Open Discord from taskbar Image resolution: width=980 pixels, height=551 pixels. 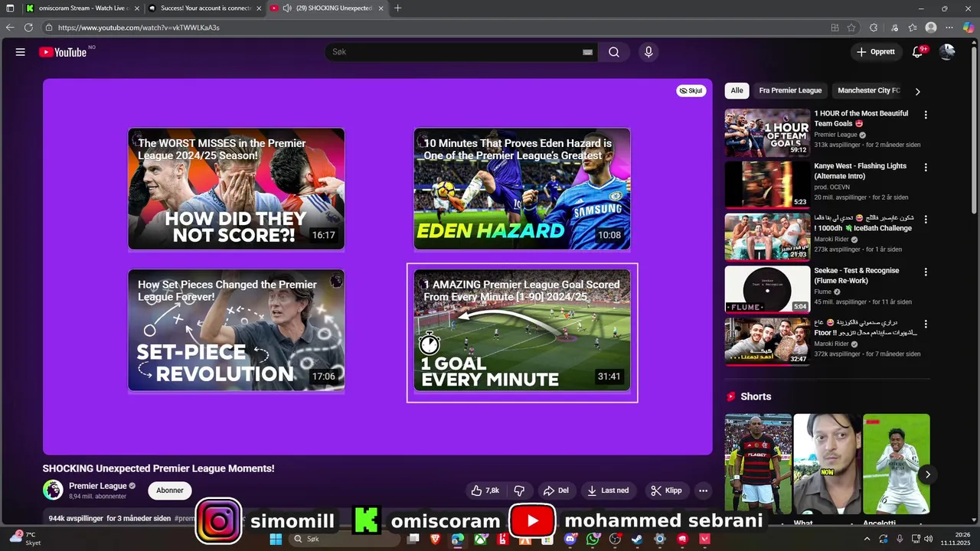(x=570, y=539)
